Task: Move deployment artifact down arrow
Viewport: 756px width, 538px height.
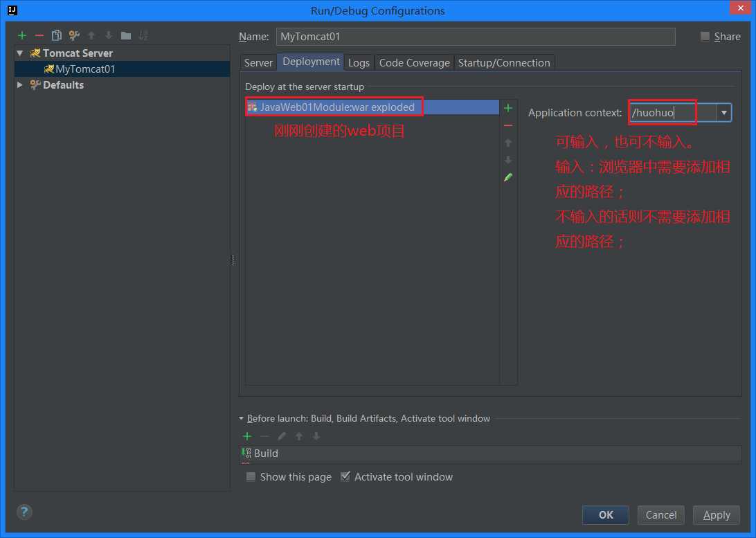Action: (508, 160)
